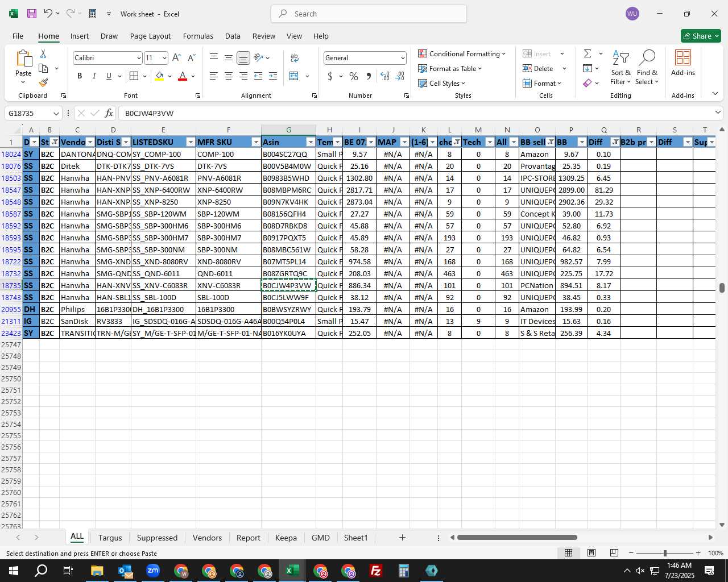This screenshot has width=728, height=582.
Task: Click the Insert Function fx icon
Action: tap(109, 113)
